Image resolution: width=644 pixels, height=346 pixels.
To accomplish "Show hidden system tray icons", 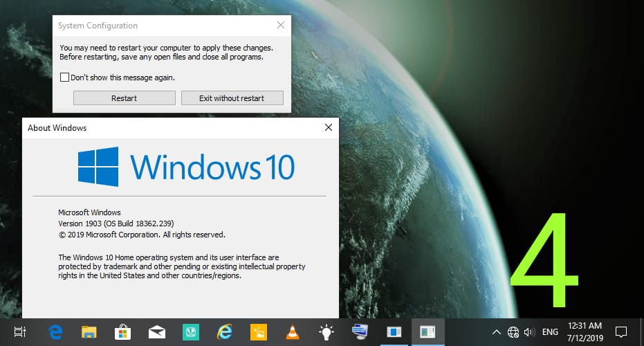I will click(496, 332).
